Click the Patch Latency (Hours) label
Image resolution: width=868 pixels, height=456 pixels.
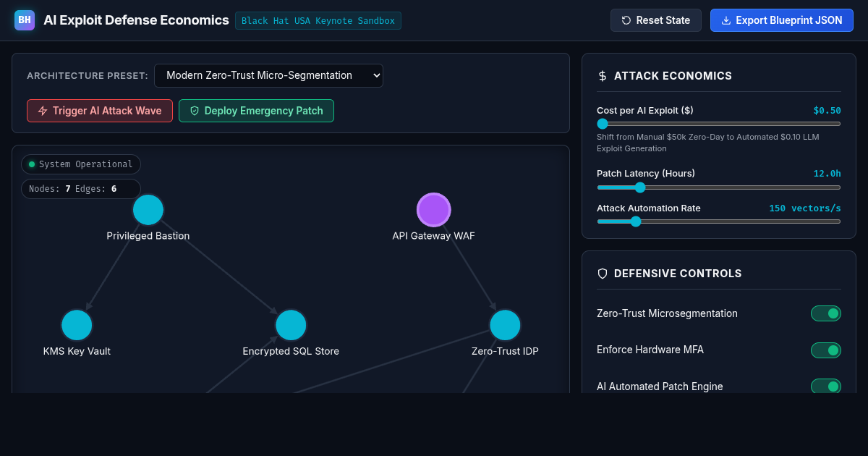[x=646, y=174]
